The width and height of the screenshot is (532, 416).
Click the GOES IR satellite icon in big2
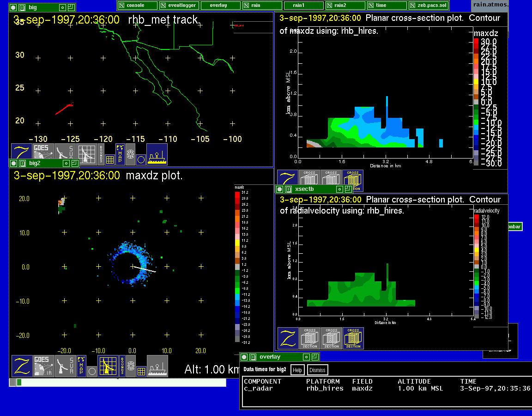(x=41, y=365)
